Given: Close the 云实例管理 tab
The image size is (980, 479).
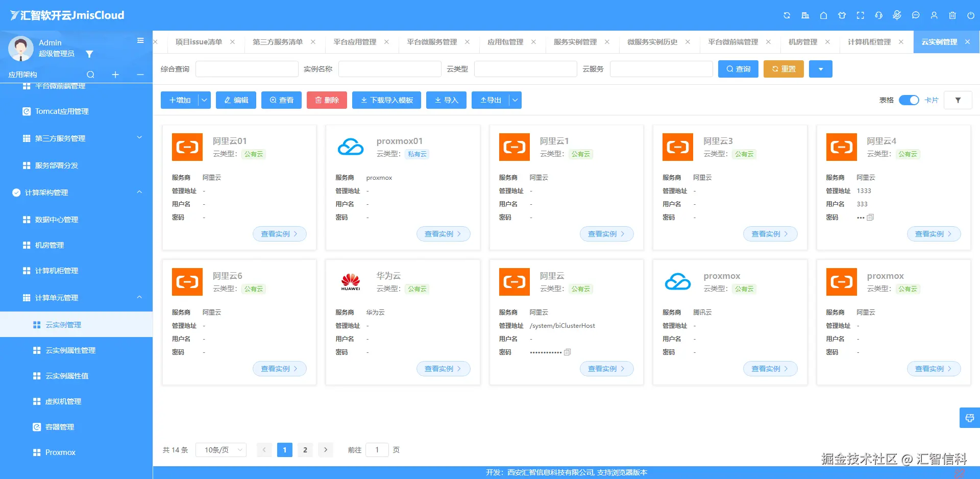Looking at the screenshot, I should [967, 42].
